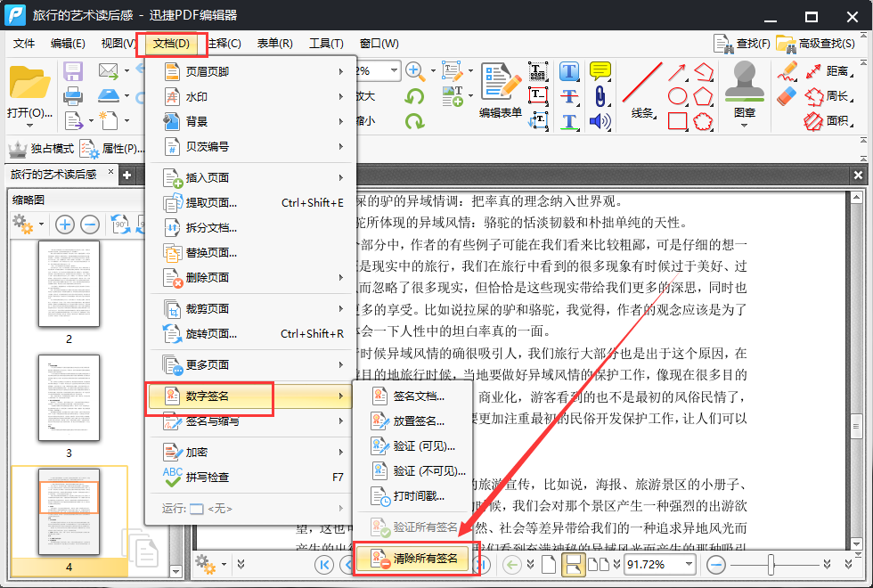Viewport: 873px width, 588px height.
Task: Open the 数字签名 submenu
Action: click(250, 396)
